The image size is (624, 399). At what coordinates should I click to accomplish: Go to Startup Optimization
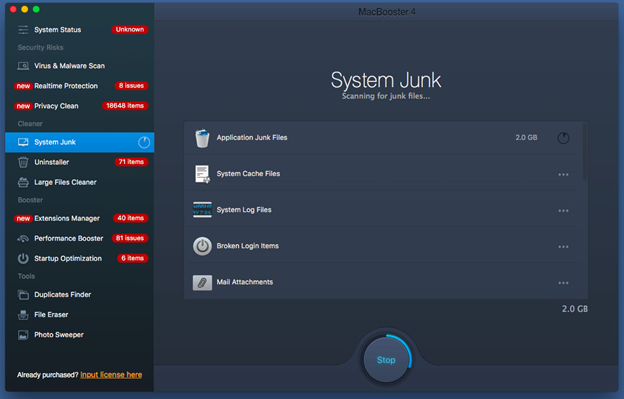pyautogui.click(x=80, y=259)
